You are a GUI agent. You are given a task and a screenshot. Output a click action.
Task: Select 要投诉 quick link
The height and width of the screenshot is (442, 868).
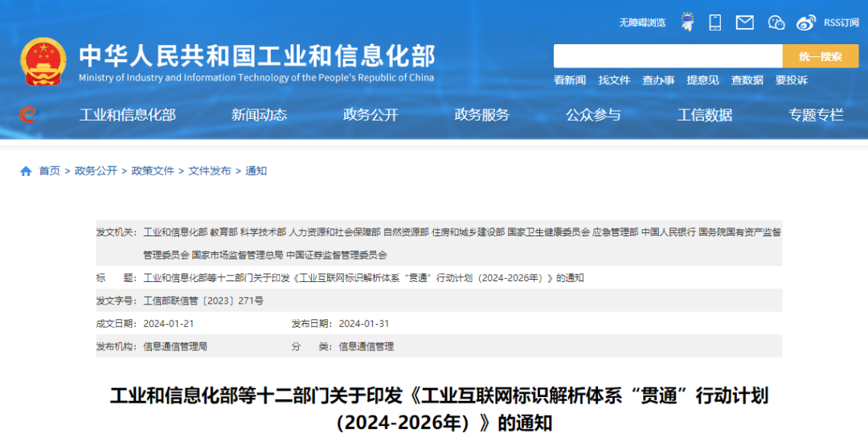click(791, 80)
